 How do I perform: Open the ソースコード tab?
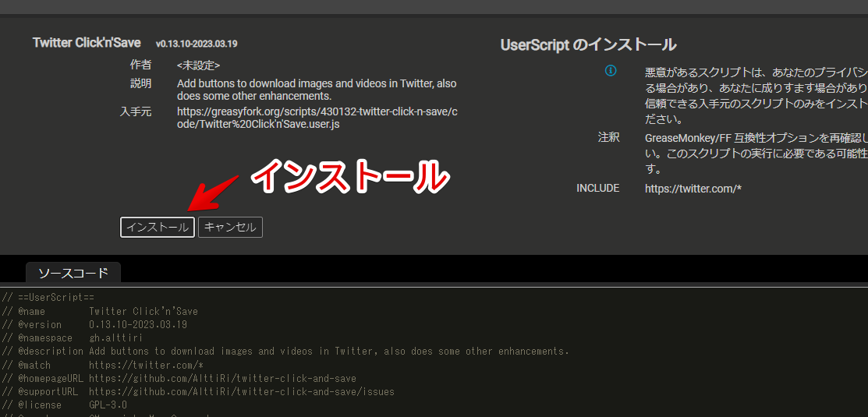point(73,273)
